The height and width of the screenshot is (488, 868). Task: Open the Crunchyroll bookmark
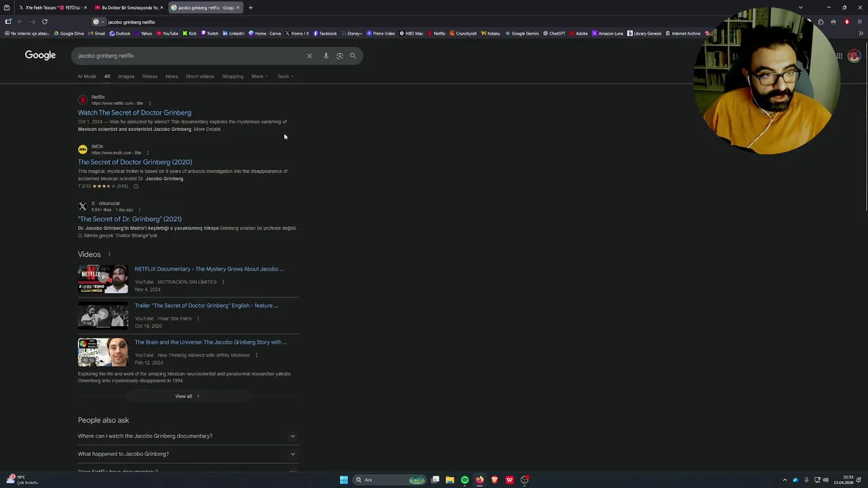click(x=463, y=33)
